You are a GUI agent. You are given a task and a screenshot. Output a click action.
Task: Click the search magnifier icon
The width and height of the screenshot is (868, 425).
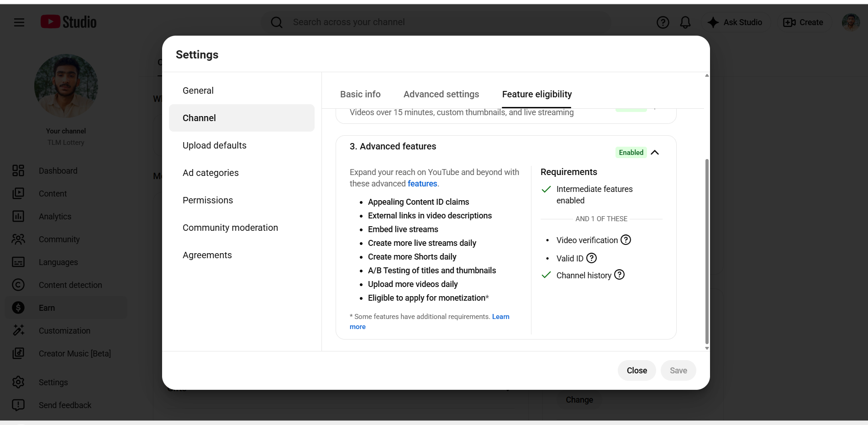[277, 22]
